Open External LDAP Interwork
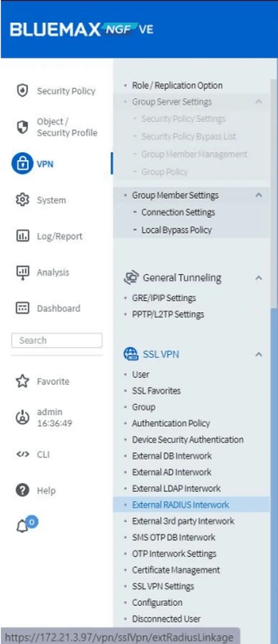 tap(176, 488)
